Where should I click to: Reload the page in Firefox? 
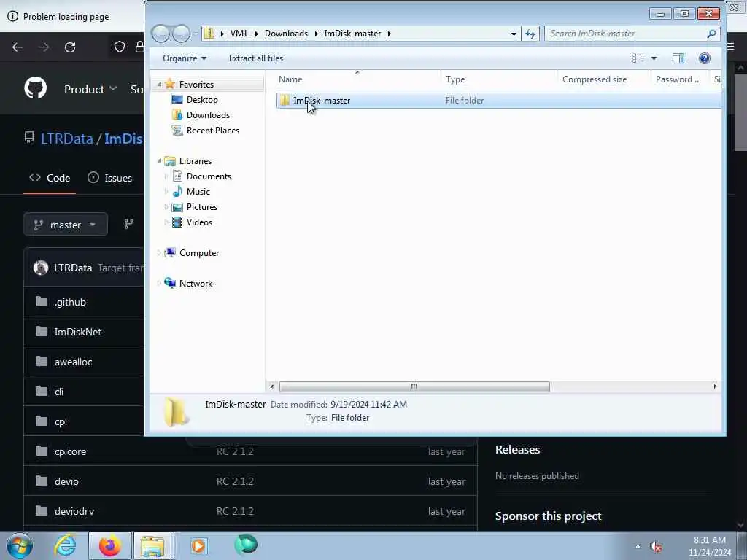[70, 47]
